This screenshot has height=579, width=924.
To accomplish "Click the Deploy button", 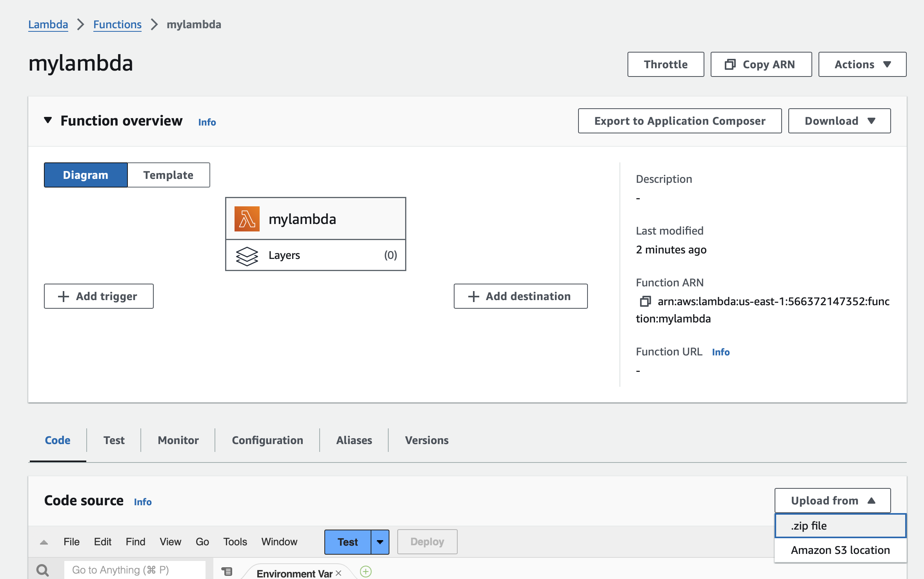I will pos(427,542).
